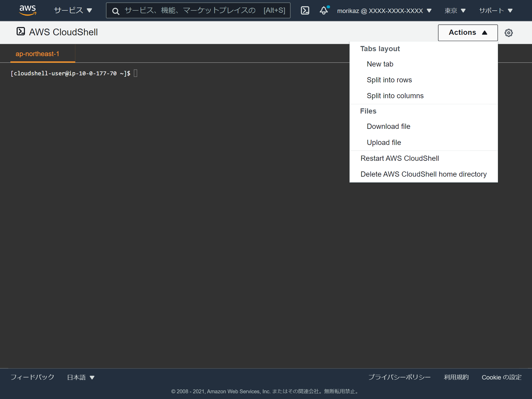Change language via the 日本語 dropdown
The width and height of the screenshot is (532, 399).
[x=80, y=377]
